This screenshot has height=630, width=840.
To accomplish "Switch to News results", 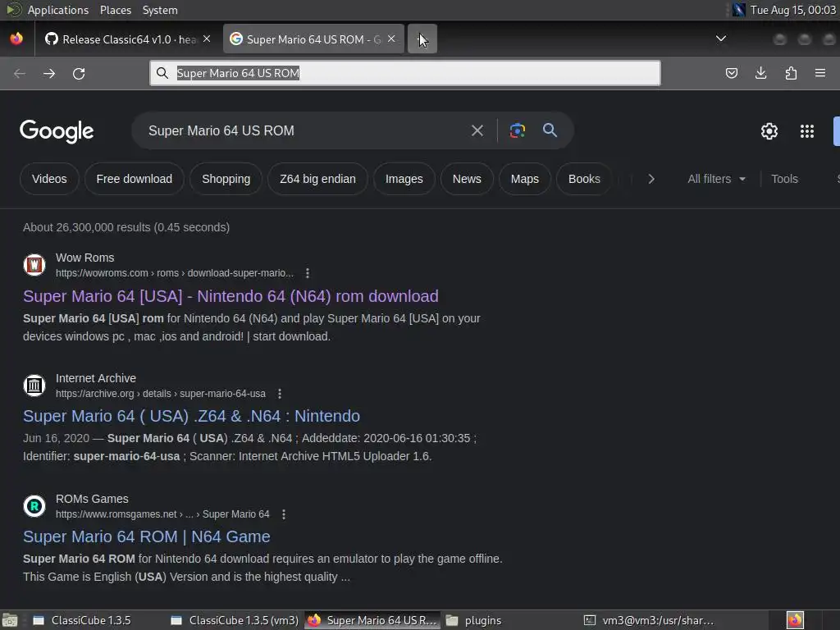I will click(x=467, y=179).
